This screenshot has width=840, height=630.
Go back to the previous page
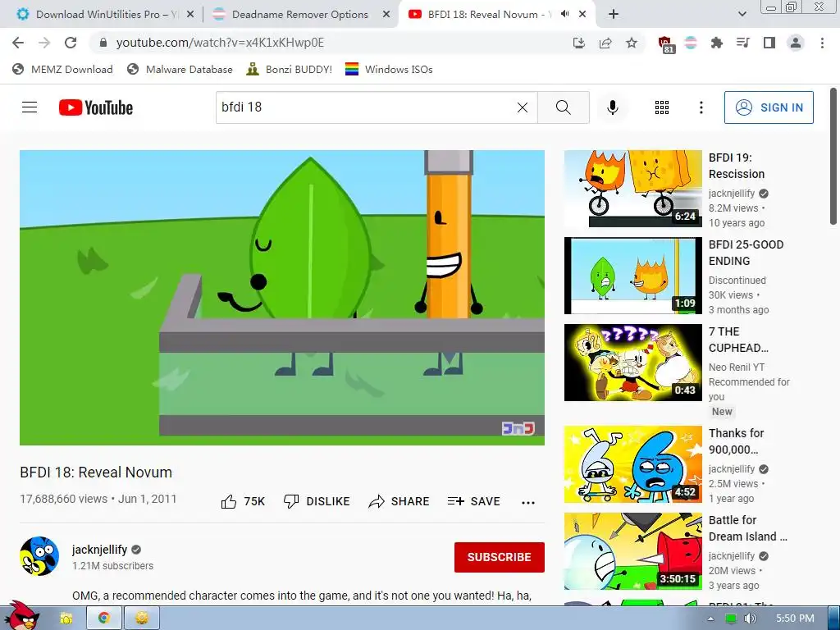(x=18, y=43)
